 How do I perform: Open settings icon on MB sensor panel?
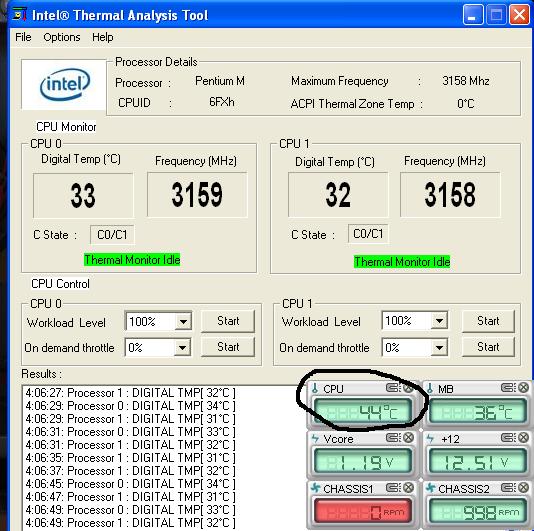click(508, 388)
